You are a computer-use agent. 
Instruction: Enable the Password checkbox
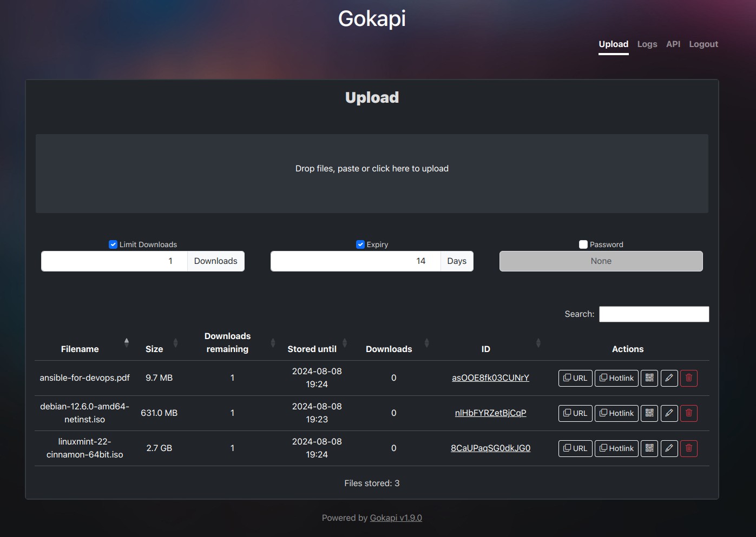click(583, 244)
